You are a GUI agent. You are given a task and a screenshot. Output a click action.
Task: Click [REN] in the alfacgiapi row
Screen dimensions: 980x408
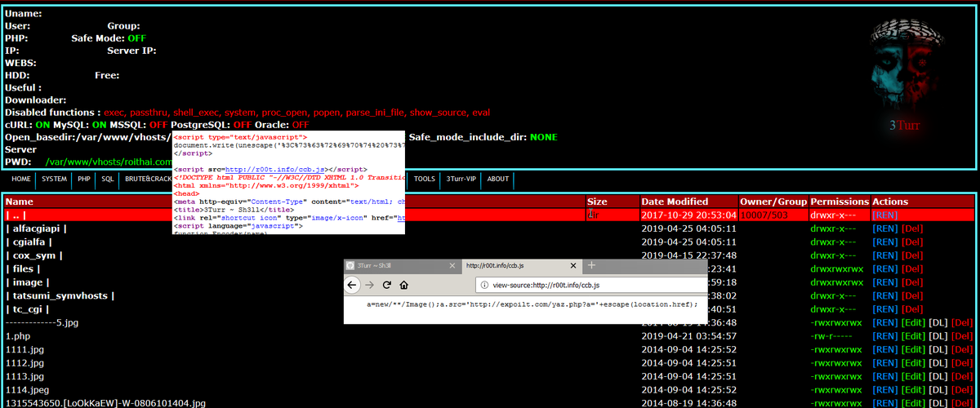tap(884, 228)
